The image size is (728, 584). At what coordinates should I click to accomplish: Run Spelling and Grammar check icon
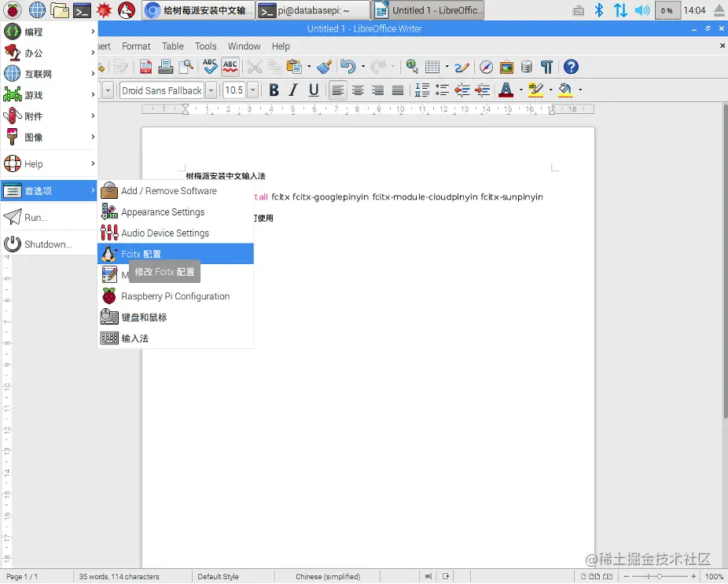210,66
